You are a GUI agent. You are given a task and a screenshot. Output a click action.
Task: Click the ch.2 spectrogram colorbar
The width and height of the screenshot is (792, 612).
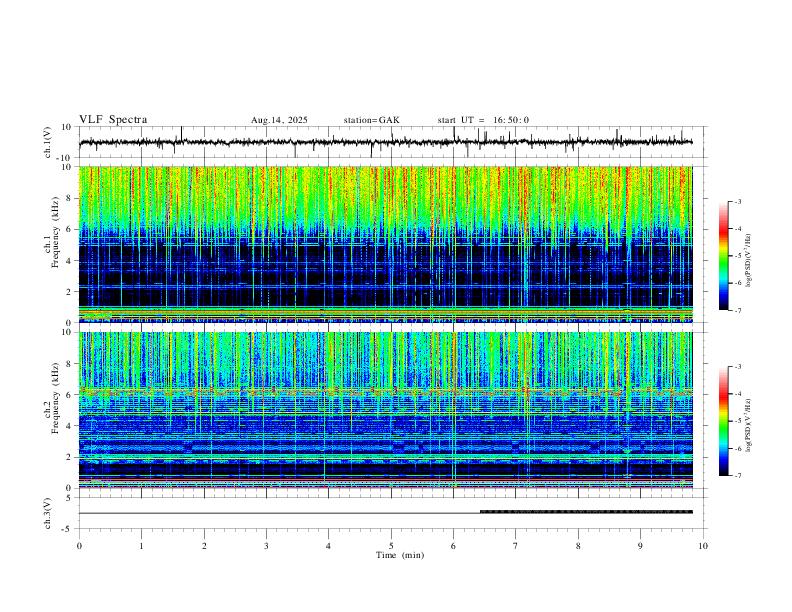[723, 421]
